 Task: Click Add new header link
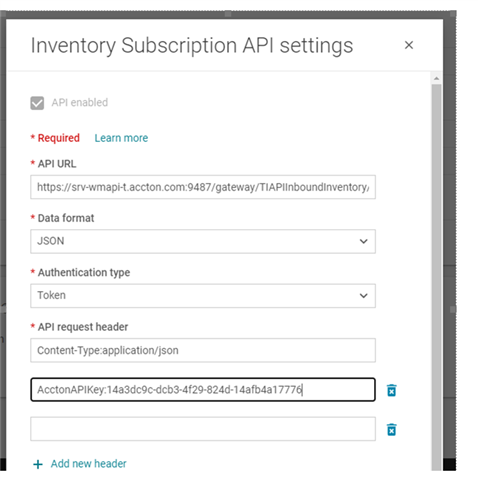click(x=89, y=464)
